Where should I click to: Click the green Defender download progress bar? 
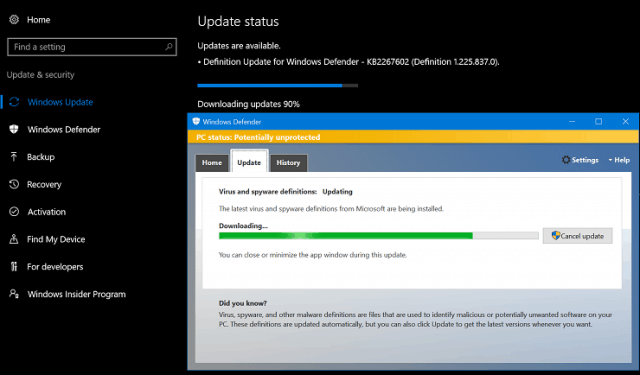click(x=378, y=235)
